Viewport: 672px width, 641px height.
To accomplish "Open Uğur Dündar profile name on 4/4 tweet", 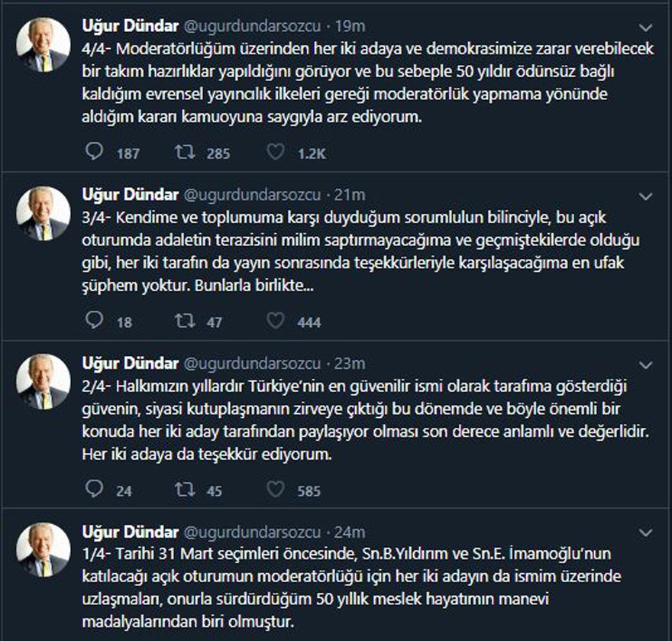I will click(x=131, y=26).
